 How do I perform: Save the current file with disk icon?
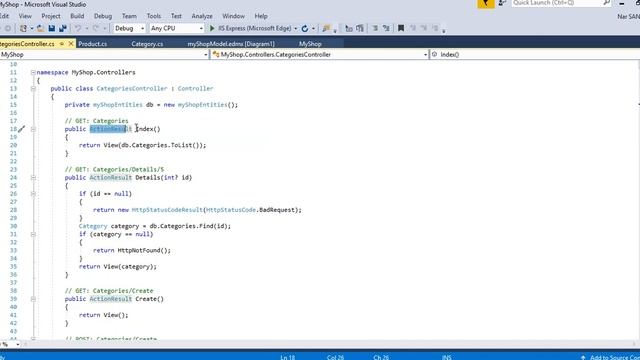[x=52, y=28]
